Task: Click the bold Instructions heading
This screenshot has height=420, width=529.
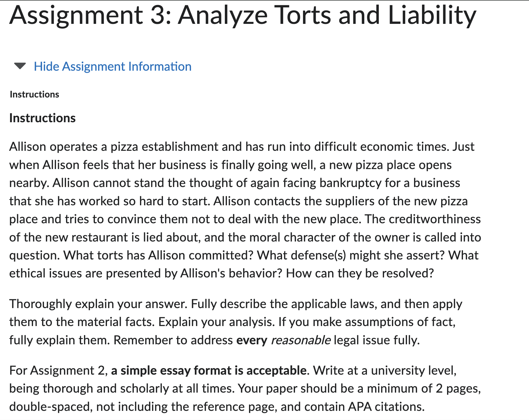Action: tap(42, 118)
